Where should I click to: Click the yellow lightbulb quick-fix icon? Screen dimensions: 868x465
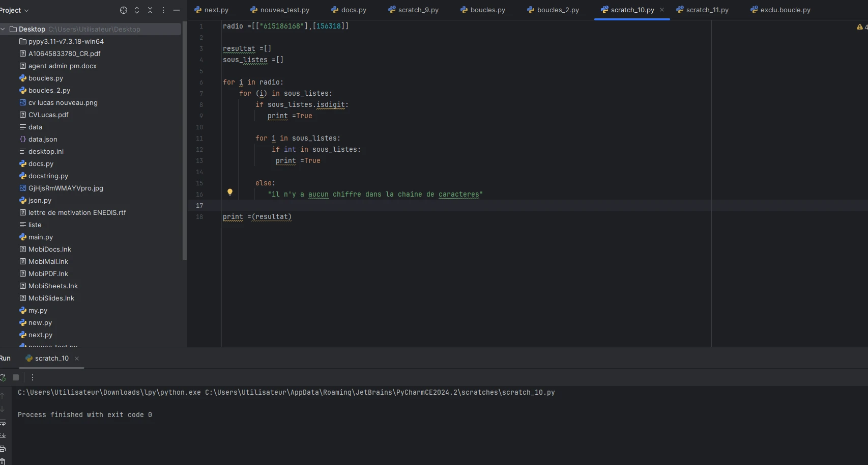pyautogui.click(x=230, y=193)
